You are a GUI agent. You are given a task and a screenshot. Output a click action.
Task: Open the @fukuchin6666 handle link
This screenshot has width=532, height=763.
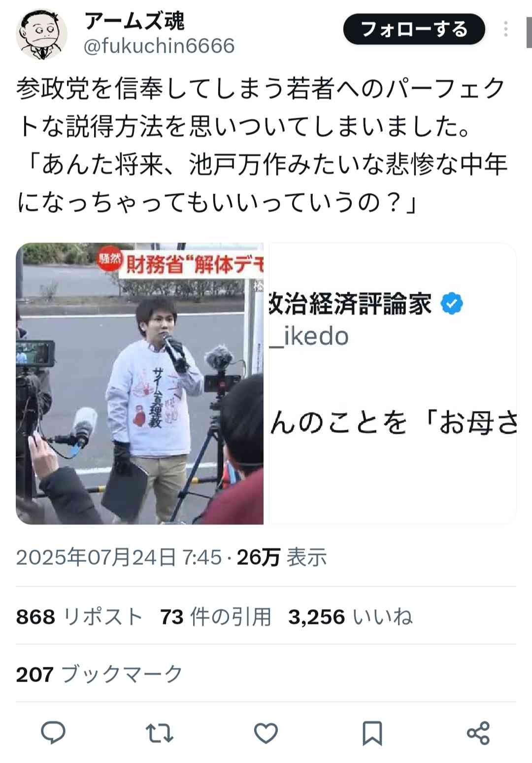[x=159, y=46]
